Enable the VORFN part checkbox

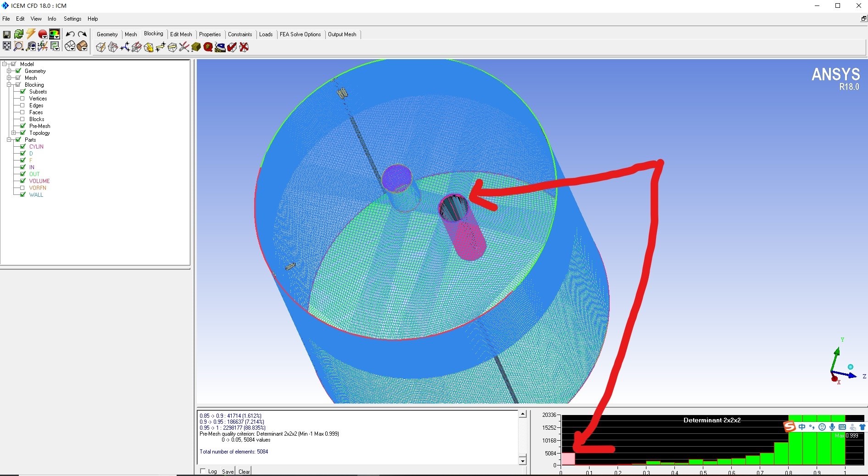pyautogui.click(x=22, y=188)
